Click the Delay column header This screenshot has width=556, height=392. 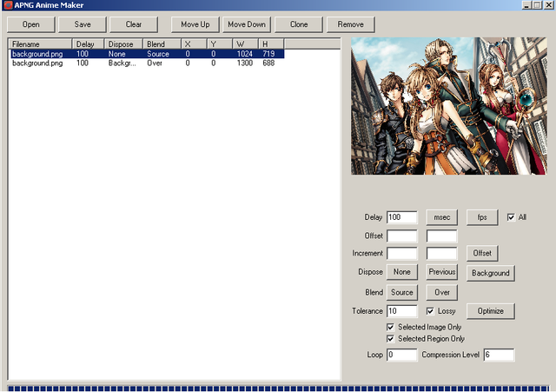pos(88,44)
